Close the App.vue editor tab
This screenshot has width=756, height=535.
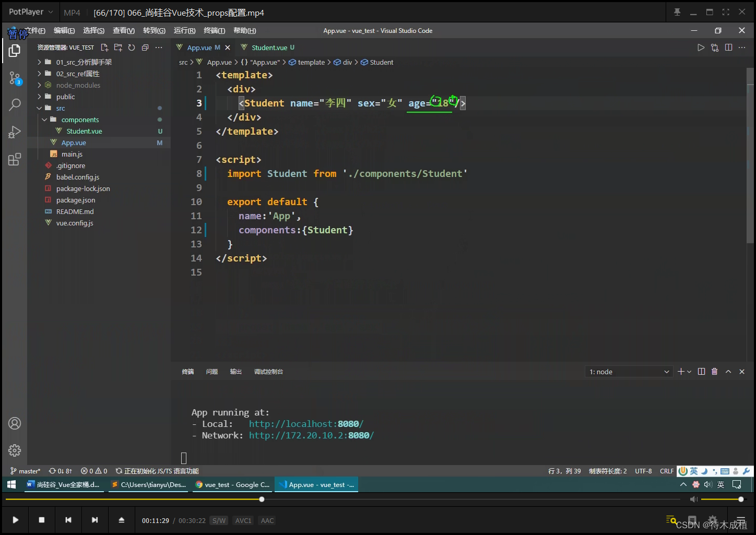(228, 47)
